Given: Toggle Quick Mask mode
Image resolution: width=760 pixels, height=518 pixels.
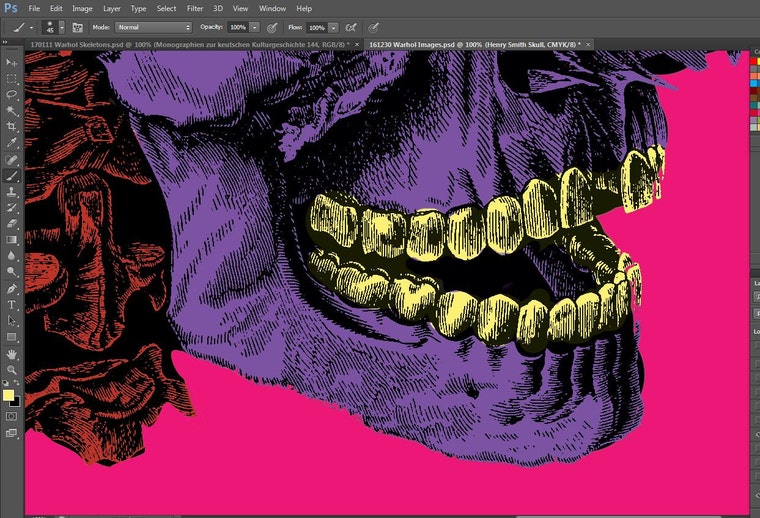Looking at the screenshot, I should [x=11, y=416].
